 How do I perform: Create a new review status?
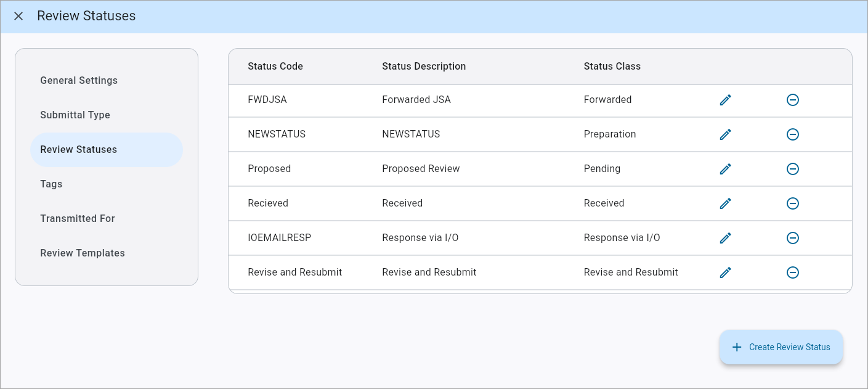pyautogui.click(x=781, y=346)
